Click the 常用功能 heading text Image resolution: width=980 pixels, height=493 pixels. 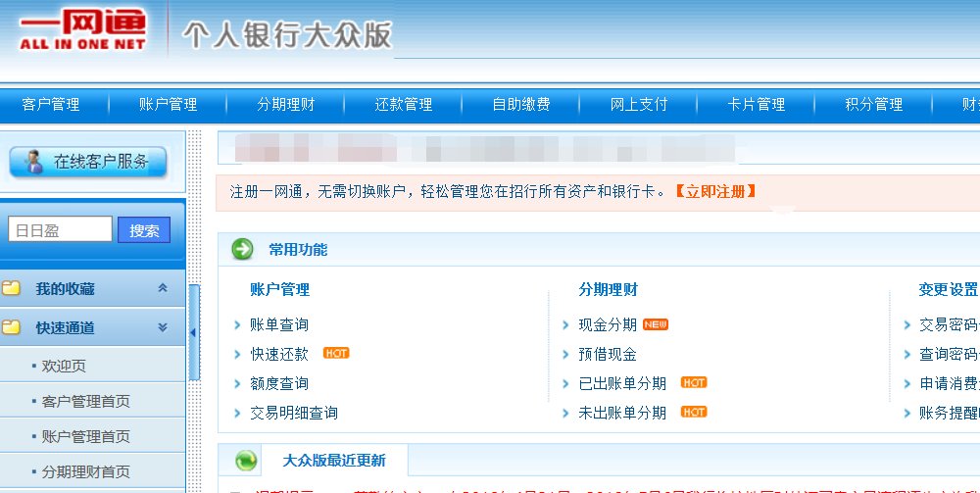[x=298, y=249]
